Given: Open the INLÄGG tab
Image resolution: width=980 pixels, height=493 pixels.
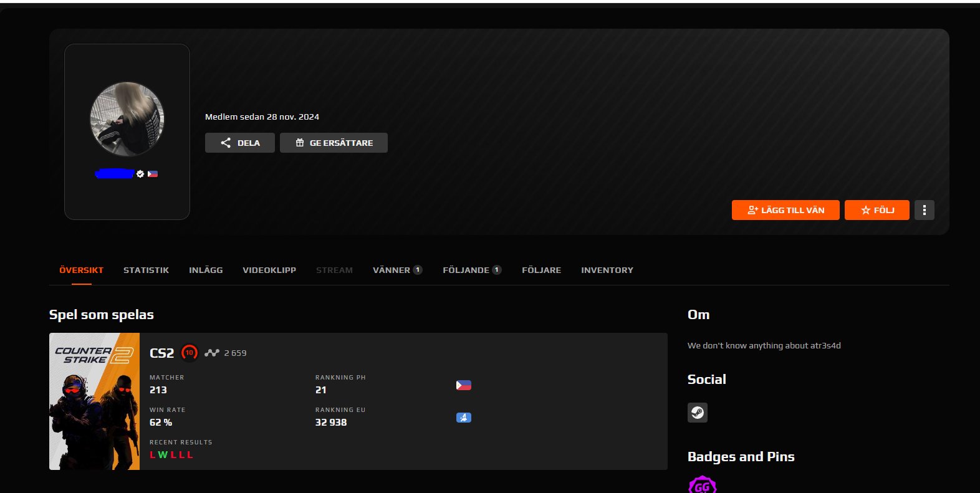Looking at the screenshot, I should point(206,270).
